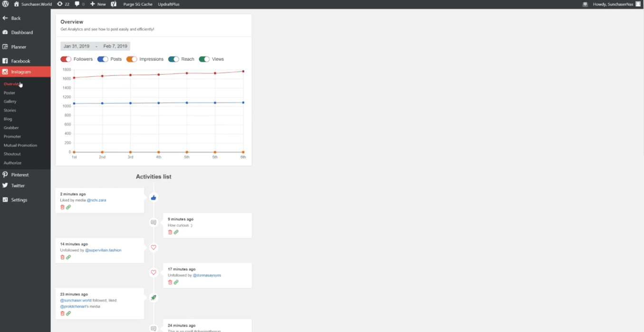Open Grabber under Instagram
This screenshot has width=644, height=332.
click(11, 127)
